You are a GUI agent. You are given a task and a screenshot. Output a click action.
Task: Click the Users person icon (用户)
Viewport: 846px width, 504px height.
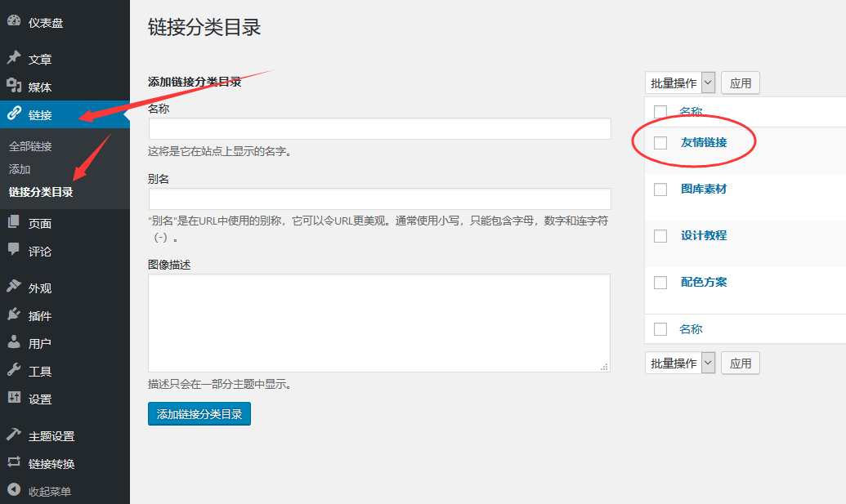click(x=14, y=343)
